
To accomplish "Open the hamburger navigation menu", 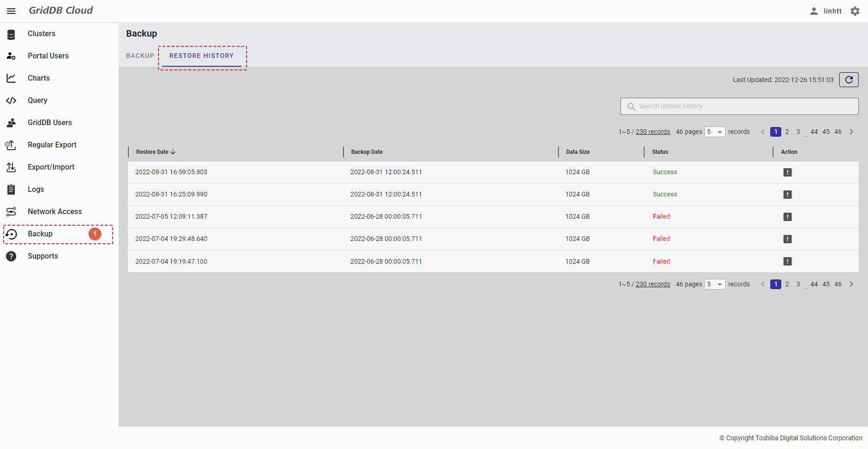I will pyautogui.click(x=11, y=11).
